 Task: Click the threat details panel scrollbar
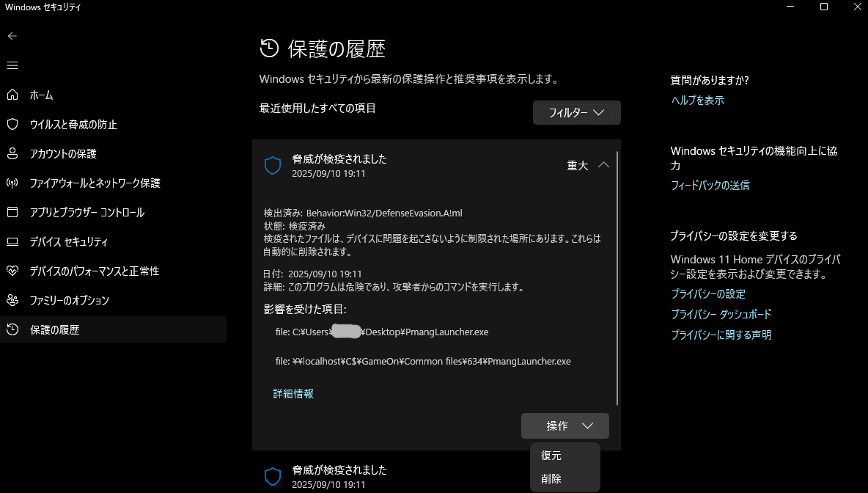tap(617, 277)
